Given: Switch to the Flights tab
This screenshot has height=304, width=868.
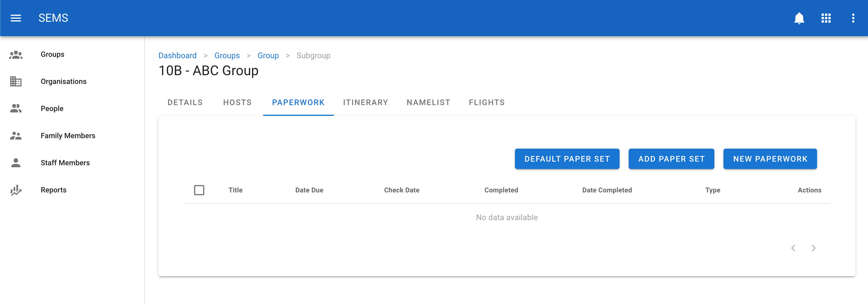Looking at the screenshot, I should pos(487,102).
